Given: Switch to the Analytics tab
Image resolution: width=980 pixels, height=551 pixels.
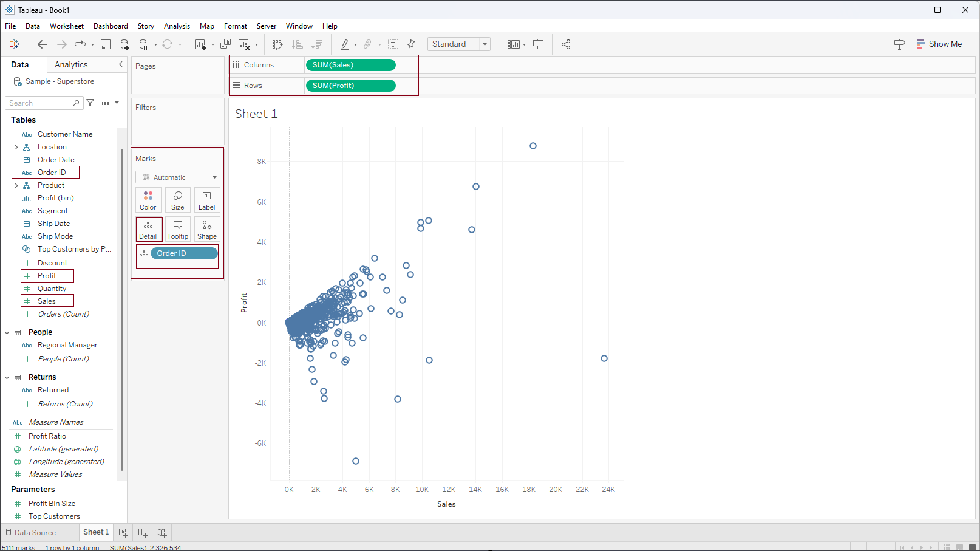Looking at the screenshot, I should [71, 65].
